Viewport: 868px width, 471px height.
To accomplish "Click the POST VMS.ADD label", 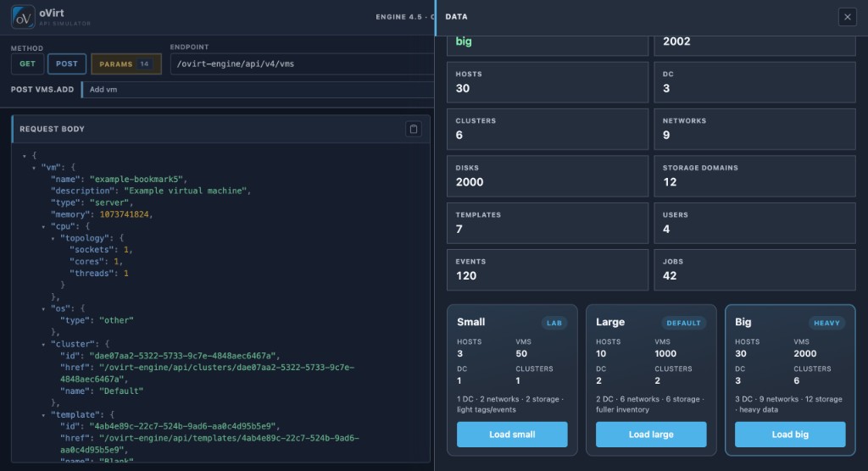I will [42, 90].
